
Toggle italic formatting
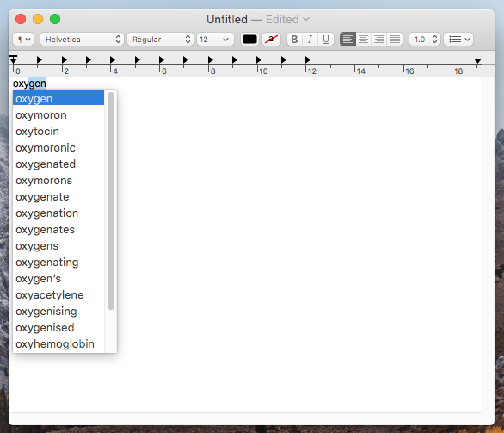pyautogui.click(x=310, y=40)
